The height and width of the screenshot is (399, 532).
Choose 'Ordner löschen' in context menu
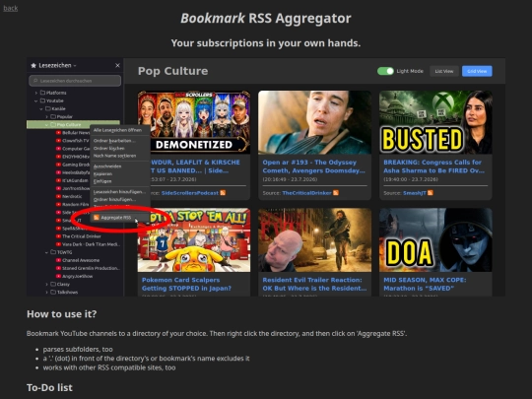pyautogui.click(x=109, y=148)
